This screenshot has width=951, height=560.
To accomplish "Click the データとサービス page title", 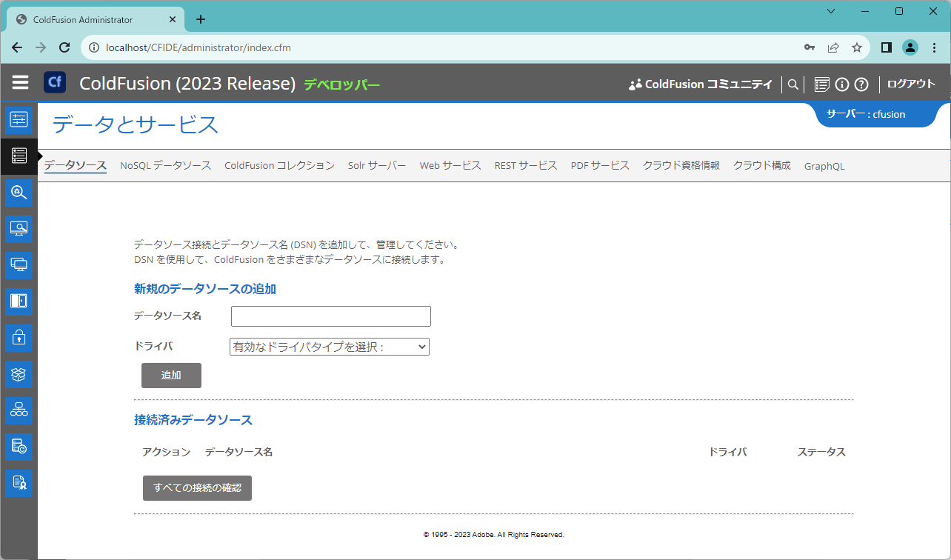I will 136,124.
